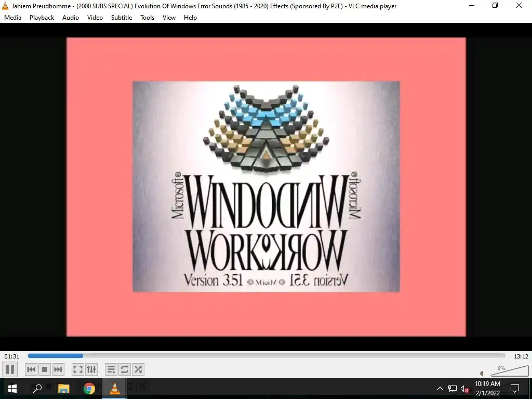Open the Help menu

pos(190,18)
